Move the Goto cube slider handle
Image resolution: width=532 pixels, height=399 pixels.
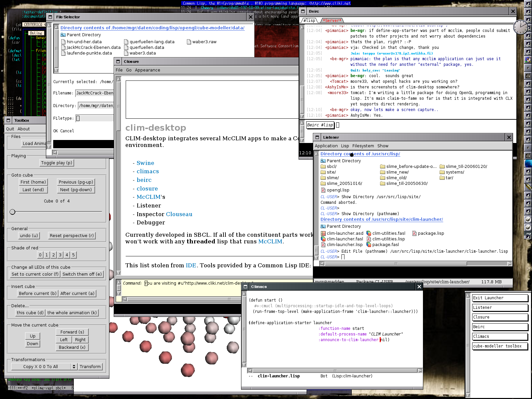13,212
